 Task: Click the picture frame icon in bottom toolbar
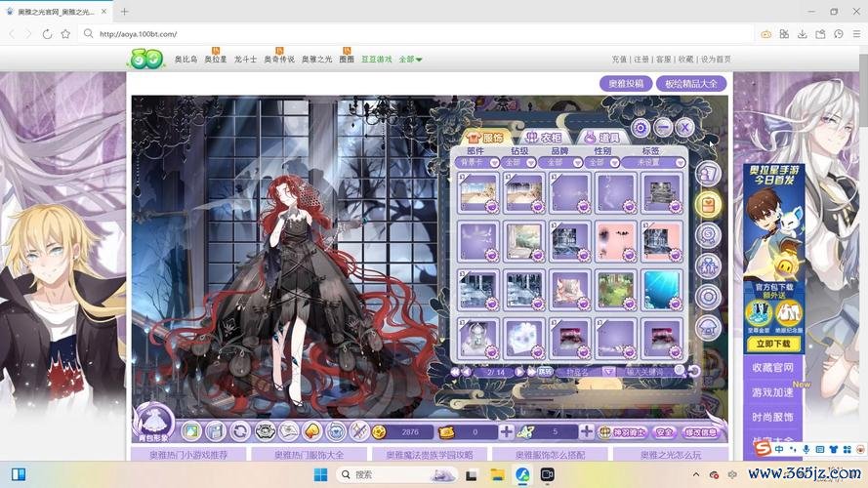click(191, 431)
